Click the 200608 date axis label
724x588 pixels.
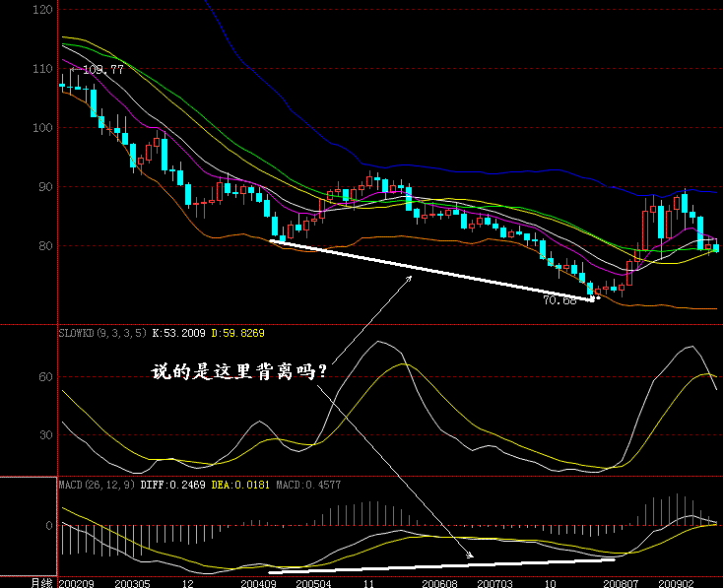click(x=439, y=584)
